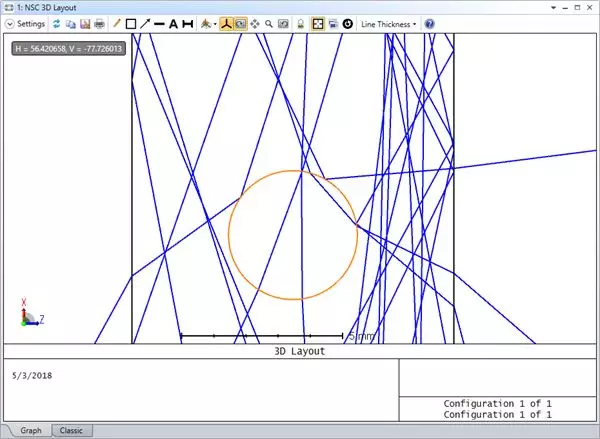Click the Refresh/Update layout icon
The width and height of the screenshot is (600, 439).
55,23
